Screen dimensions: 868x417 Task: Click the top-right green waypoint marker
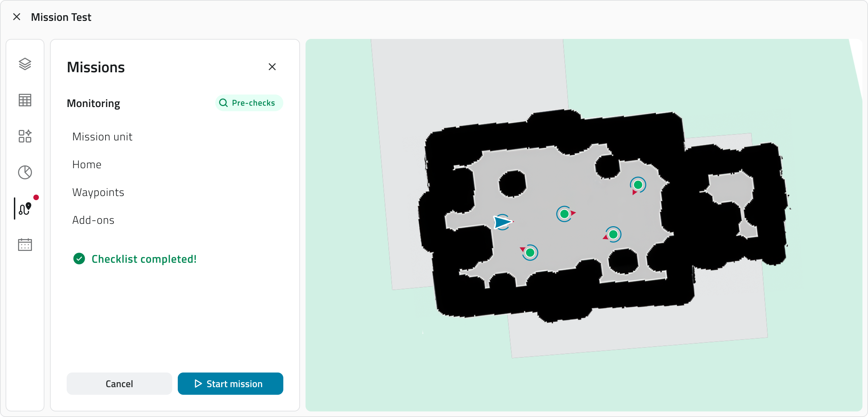(638, 185)
